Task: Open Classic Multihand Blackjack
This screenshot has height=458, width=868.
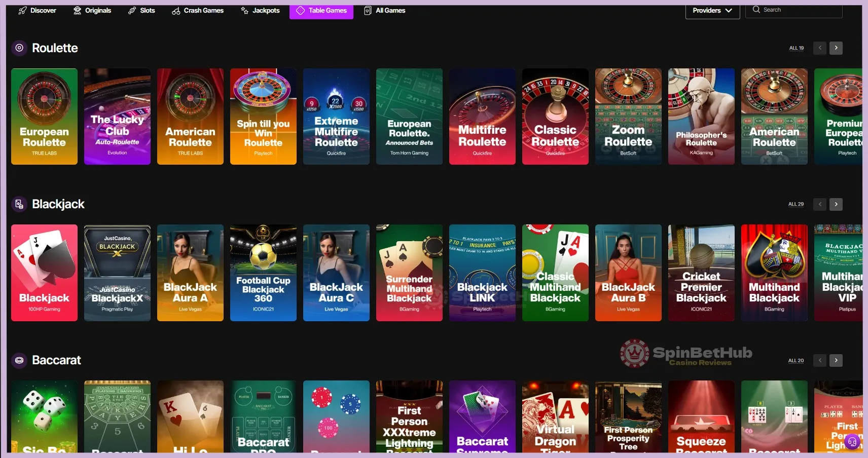Action: (555, 273)
